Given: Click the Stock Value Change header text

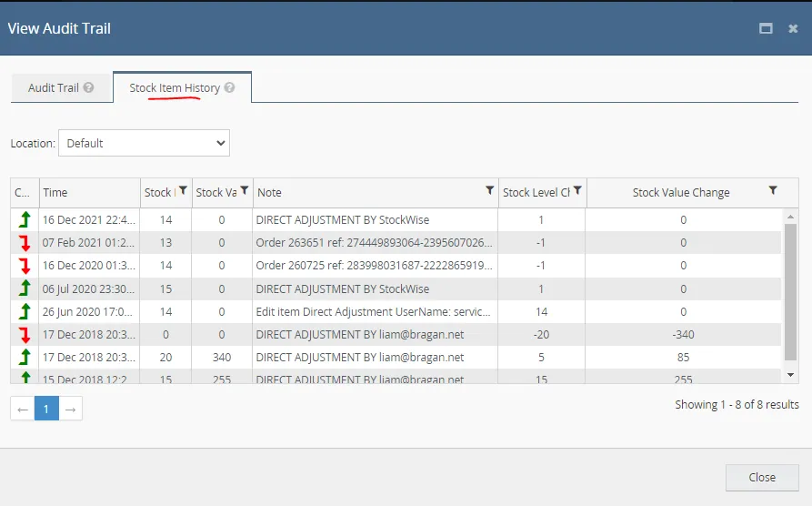Looking at the screenshot, I should click(x=681, y=192).
